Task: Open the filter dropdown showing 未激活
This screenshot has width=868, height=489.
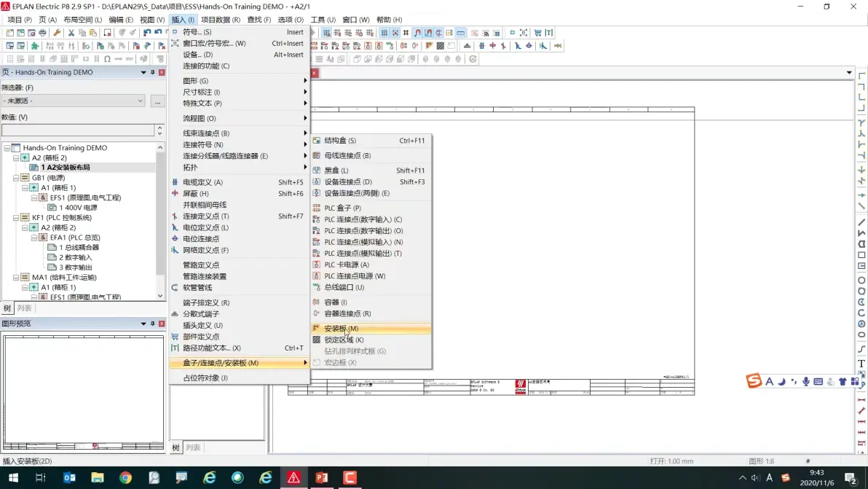Action: (x=73, y=101)
